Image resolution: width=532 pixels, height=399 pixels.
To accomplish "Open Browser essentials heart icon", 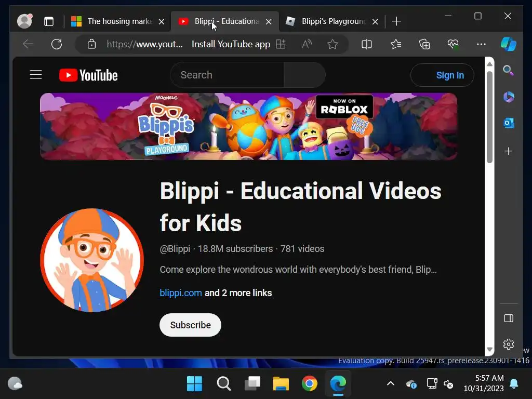I will click(453, 44).
